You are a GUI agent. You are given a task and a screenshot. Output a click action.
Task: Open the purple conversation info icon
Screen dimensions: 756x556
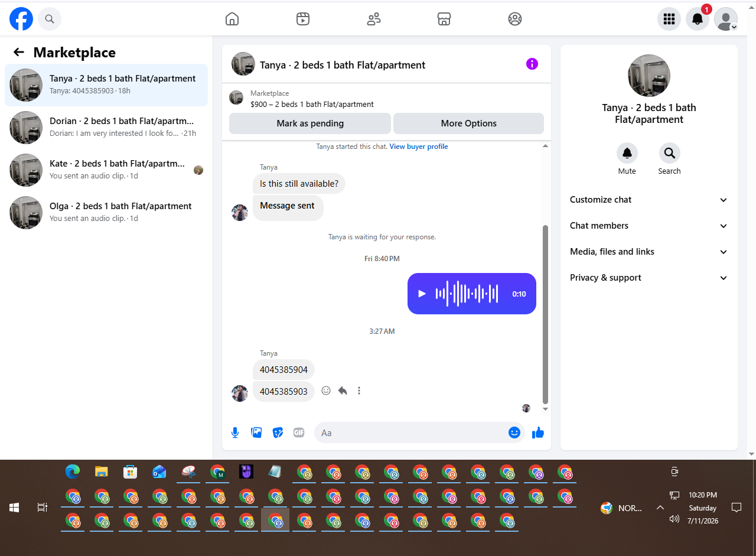point(532,64)
